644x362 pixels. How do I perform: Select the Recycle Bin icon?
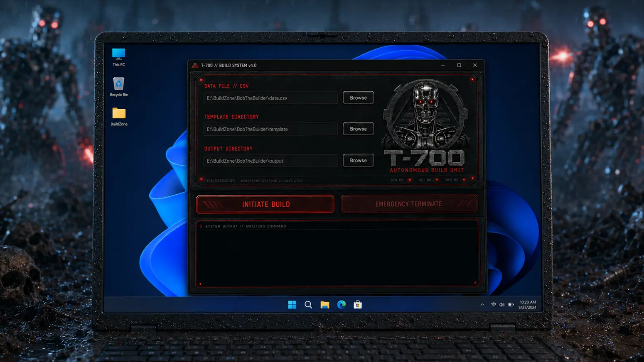[119, 87]
